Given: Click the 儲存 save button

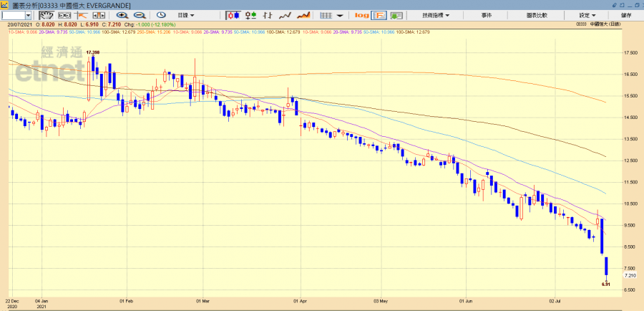Looking at the screenshot, I should (626, 15).
